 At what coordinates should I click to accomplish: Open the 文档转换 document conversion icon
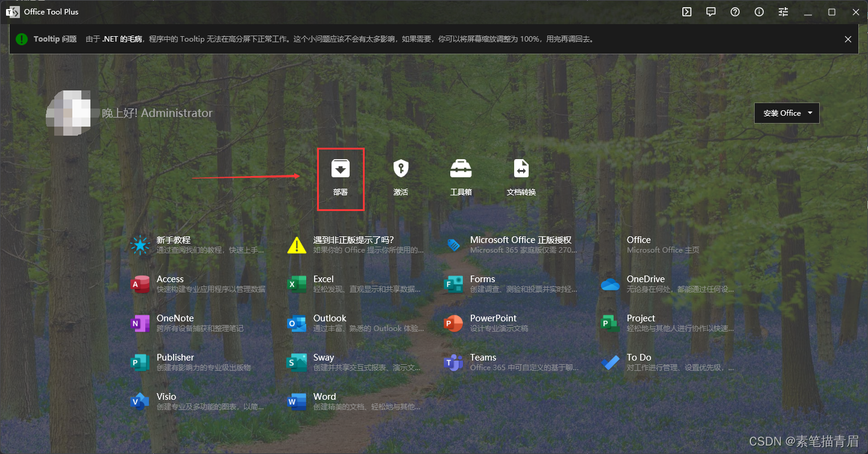[x=521, y=169]
